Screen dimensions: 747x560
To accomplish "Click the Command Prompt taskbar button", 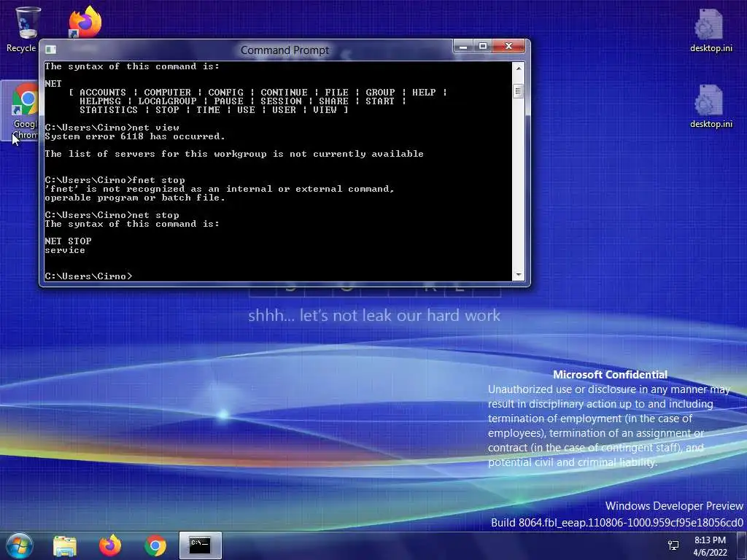I will pos(200,545).
